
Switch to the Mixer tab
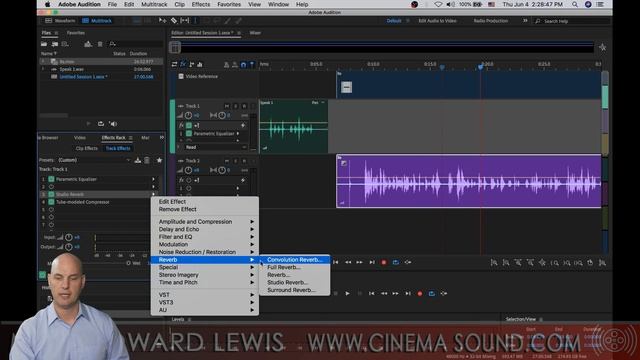tap(255, 33)
